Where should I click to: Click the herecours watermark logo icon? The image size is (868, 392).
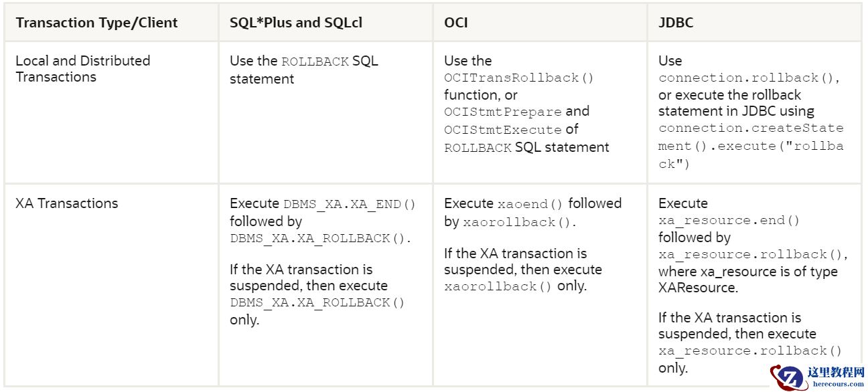pyautogui.click(x=788, y=377)
